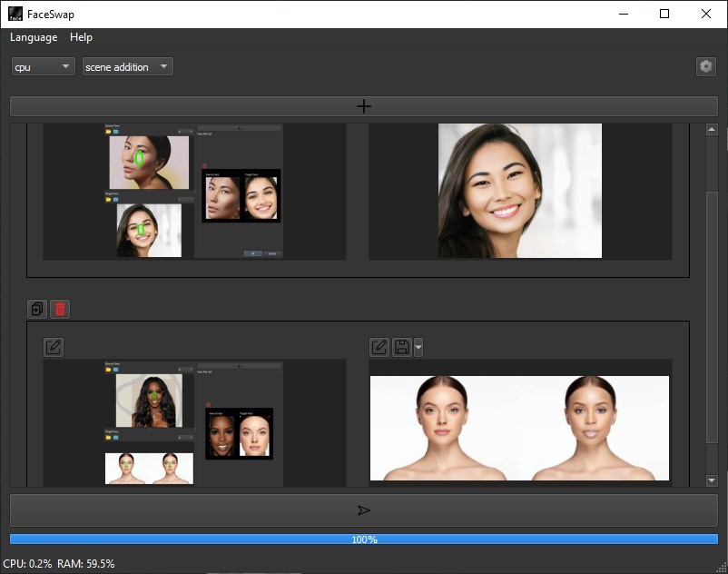Image resolution: width=728 pixels, height=574 pixels.
Task: Click edit icon above the source preview
Action: click(54, 347)
